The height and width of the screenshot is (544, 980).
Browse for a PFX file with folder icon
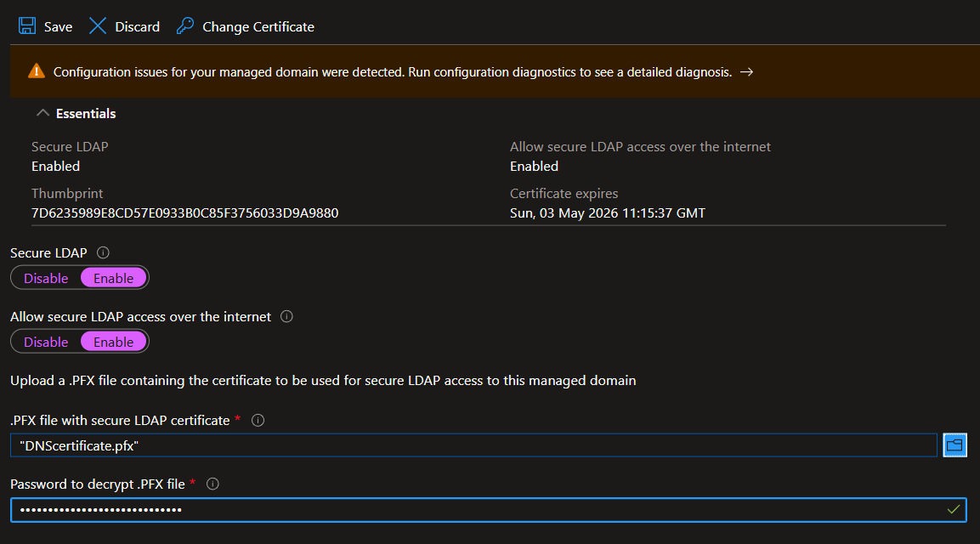tap(955, 445)
